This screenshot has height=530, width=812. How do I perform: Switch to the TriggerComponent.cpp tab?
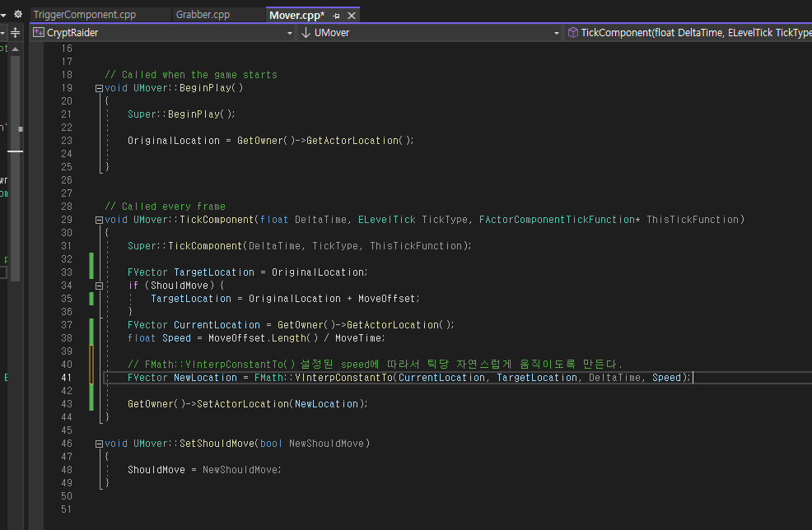pos(84,15)
